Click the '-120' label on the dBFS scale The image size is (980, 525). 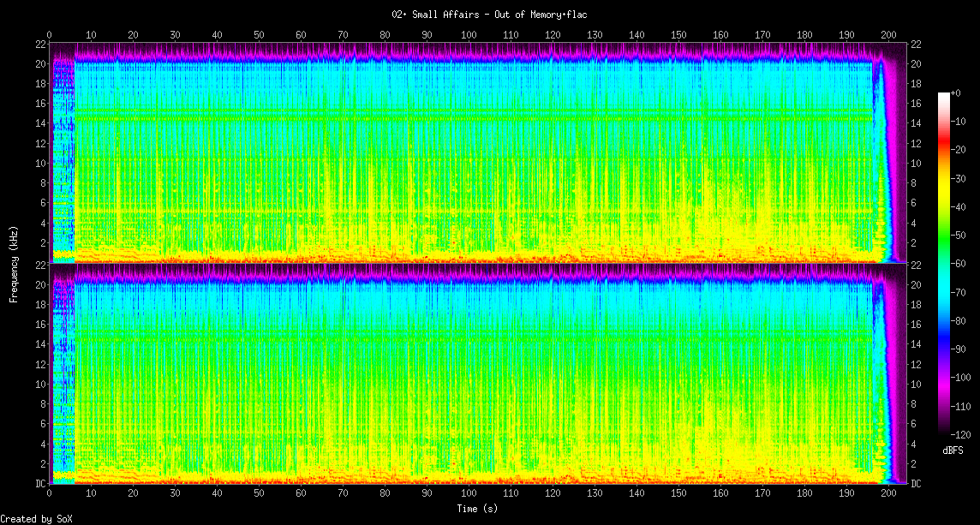[960, 434]
